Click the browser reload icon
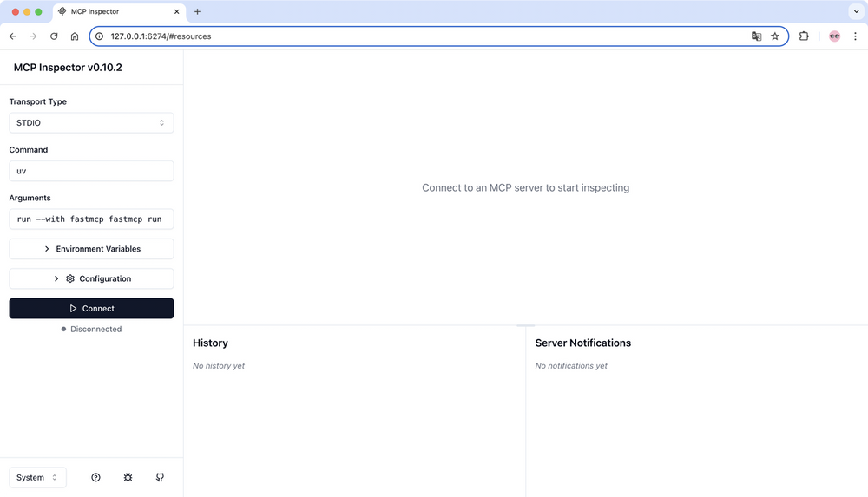The height and width of the screenshot is (497, 868). click(x=54, y=36)
